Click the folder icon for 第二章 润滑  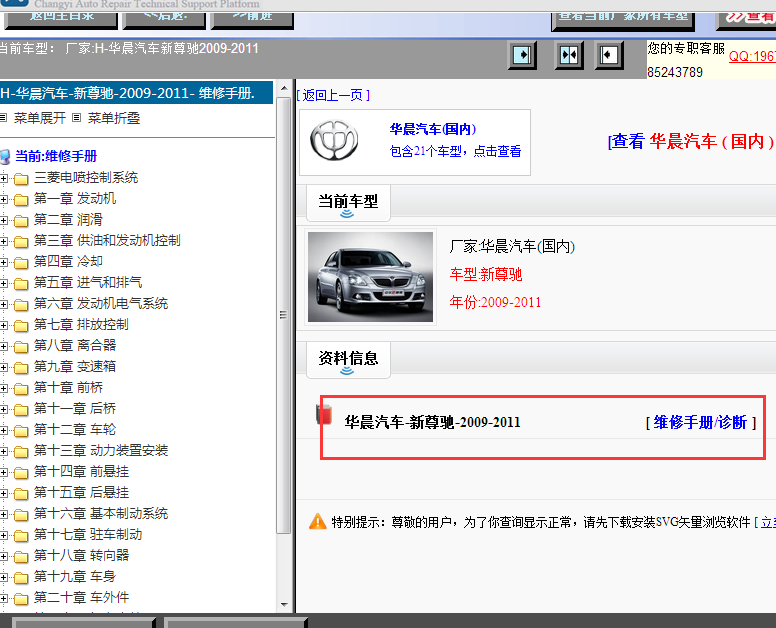21,221
